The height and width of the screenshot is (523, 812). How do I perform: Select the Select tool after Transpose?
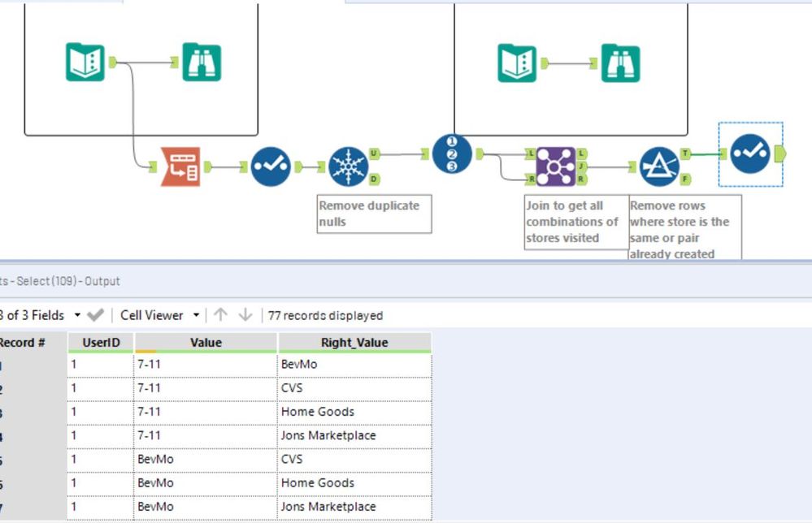click(x=271, y=166)
